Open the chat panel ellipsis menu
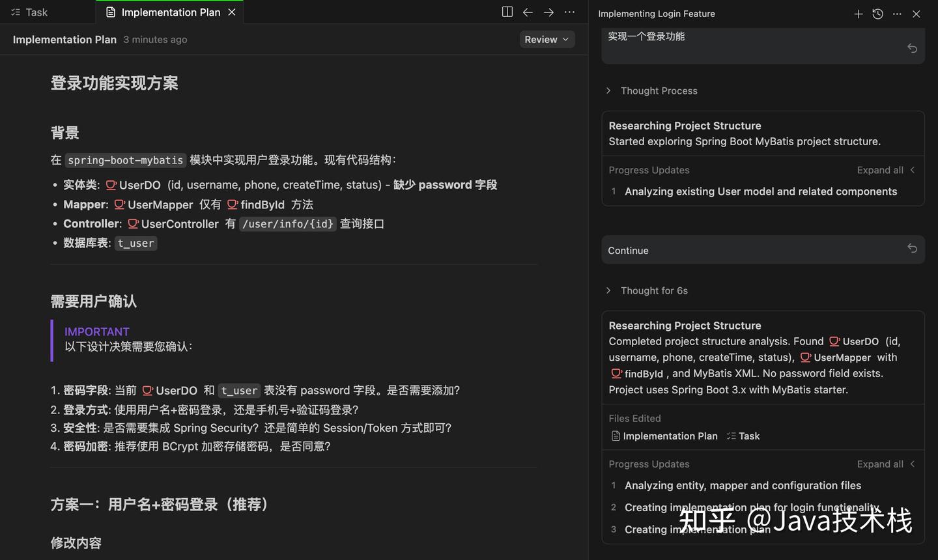 click(897, 14)
